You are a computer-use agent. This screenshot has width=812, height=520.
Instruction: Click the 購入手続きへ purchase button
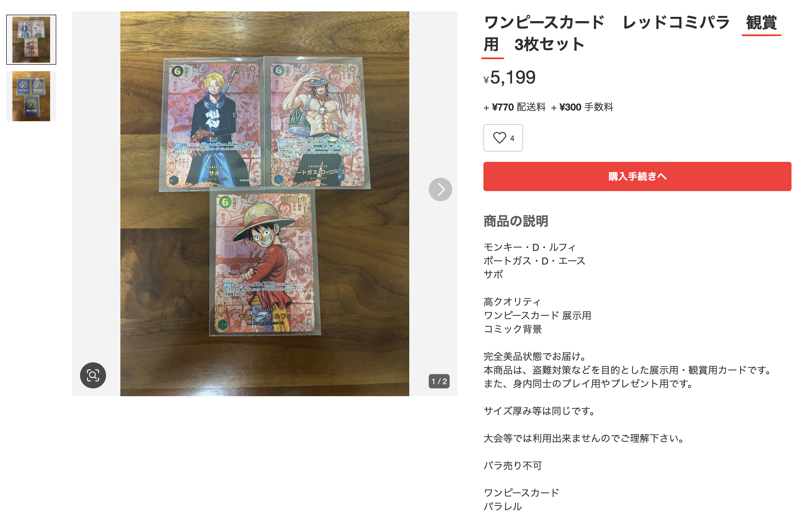[637, 176]
